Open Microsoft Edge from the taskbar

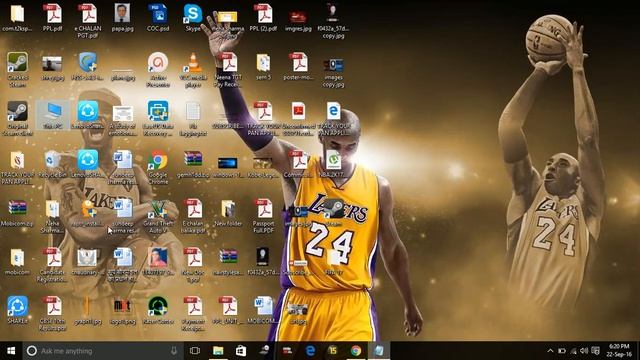click(310, 351)
